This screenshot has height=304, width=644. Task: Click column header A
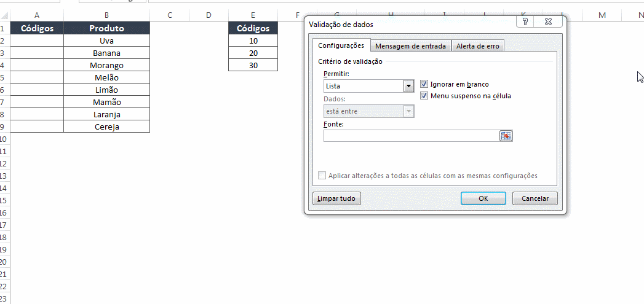(37, 15)
